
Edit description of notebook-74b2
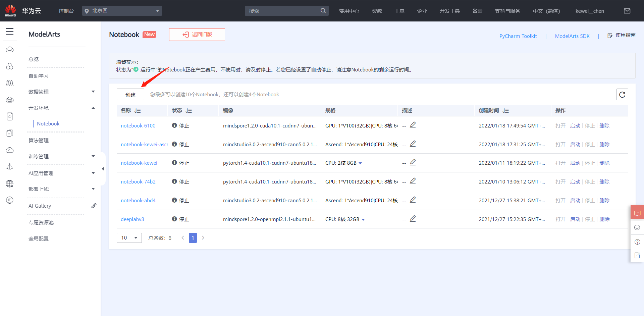pos(413,181)
